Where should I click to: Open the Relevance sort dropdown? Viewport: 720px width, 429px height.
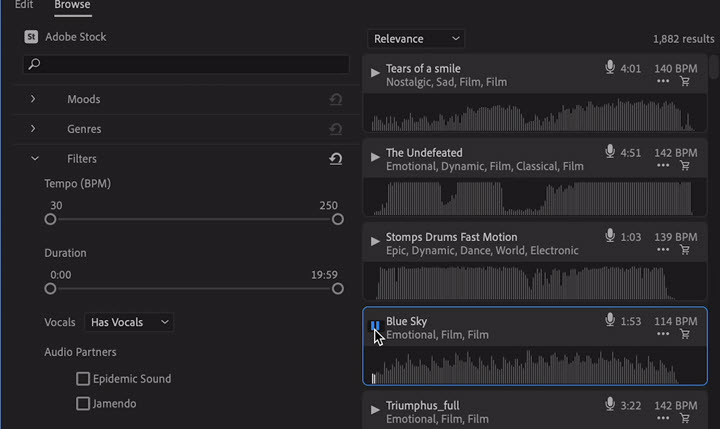coord(416,39)
